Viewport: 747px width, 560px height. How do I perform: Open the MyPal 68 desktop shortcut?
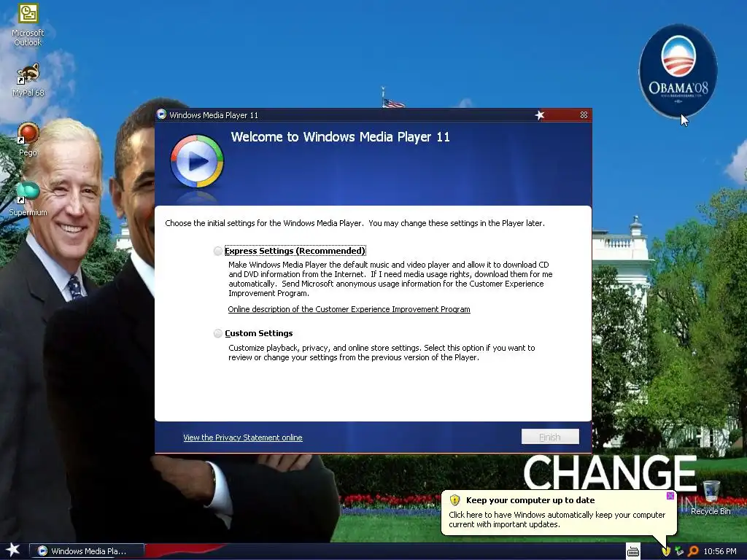28,79
